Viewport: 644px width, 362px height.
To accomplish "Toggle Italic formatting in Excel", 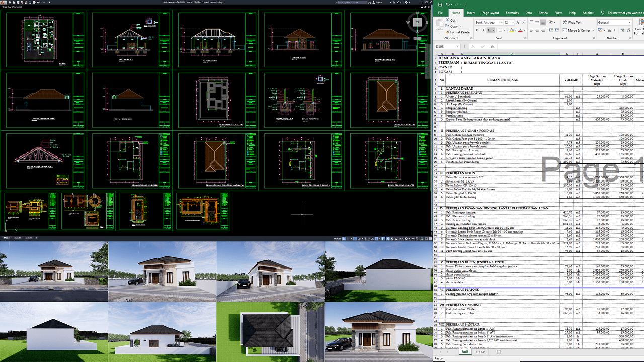I will tap(484, 30).
